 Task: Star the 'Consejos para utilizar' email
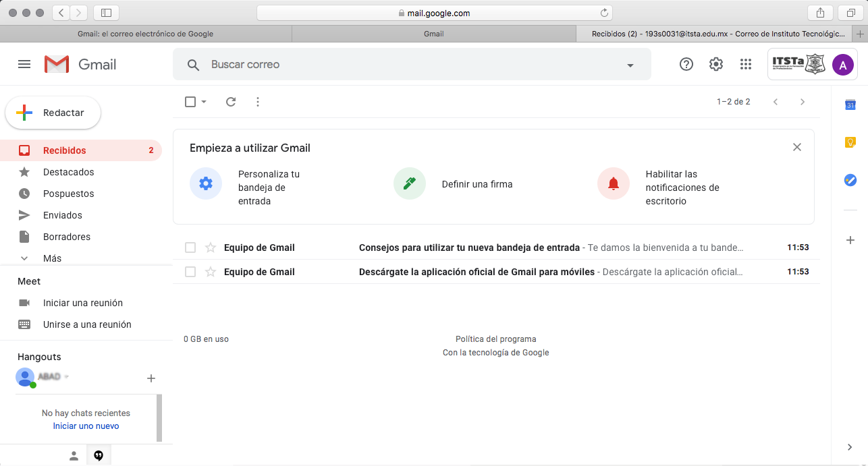(211, 247)
